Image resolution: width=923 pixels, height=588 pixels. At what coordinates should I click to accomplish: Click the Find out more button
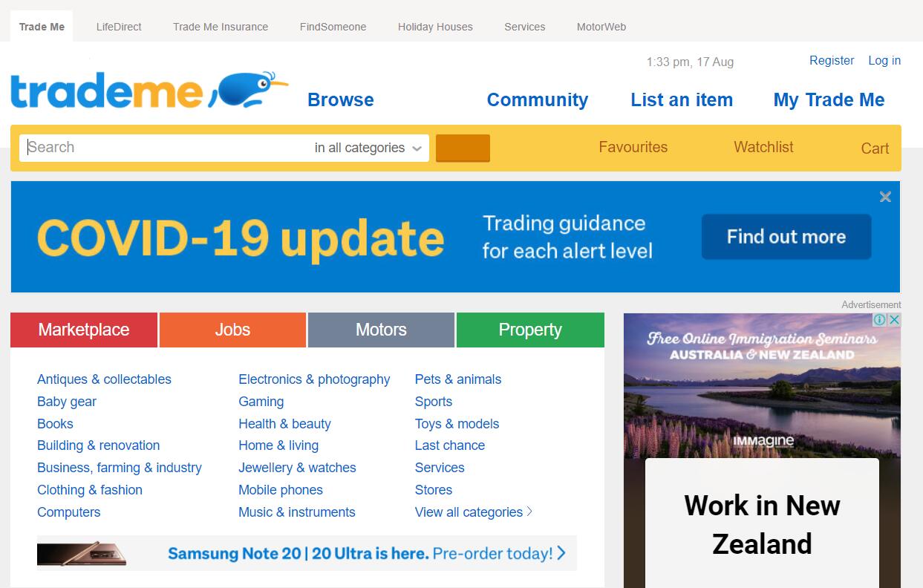[x=786, y=237]
